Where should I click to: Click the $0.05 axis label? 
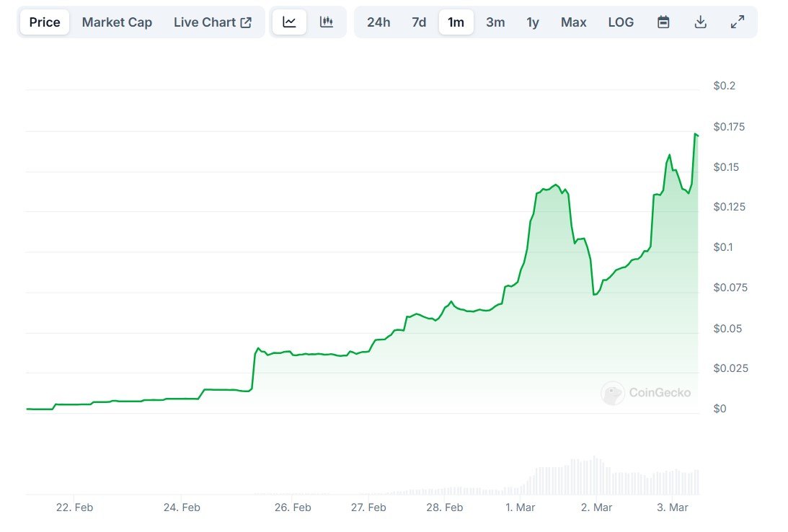click(x=727, y=329)
